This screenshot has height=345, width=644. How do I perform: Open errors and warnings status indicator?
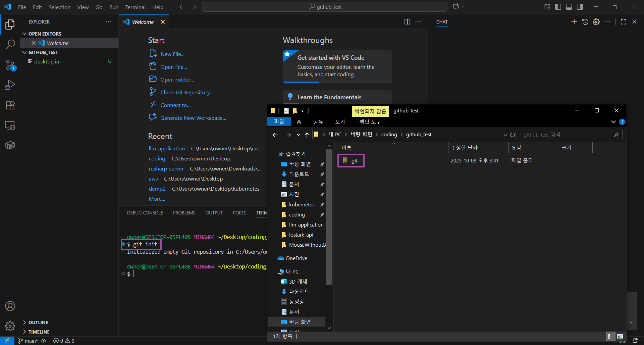pos(64,341)
